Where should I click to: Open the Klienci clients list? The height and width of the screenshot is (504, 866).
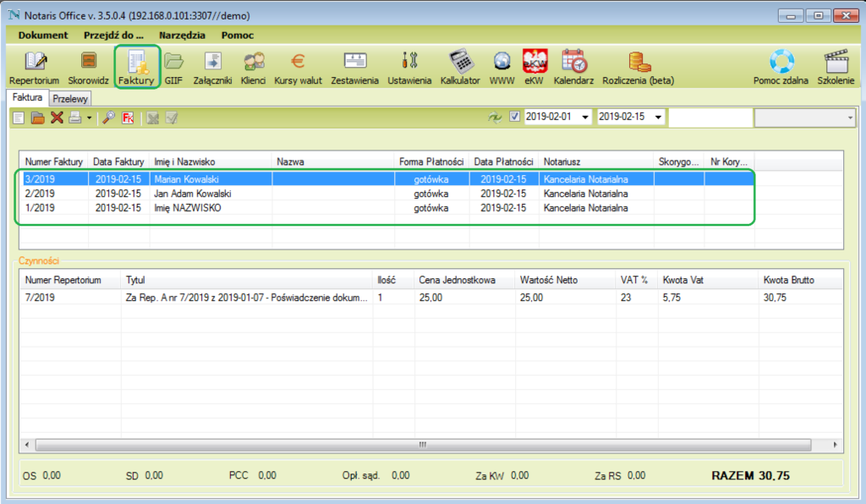click(254, 68)
